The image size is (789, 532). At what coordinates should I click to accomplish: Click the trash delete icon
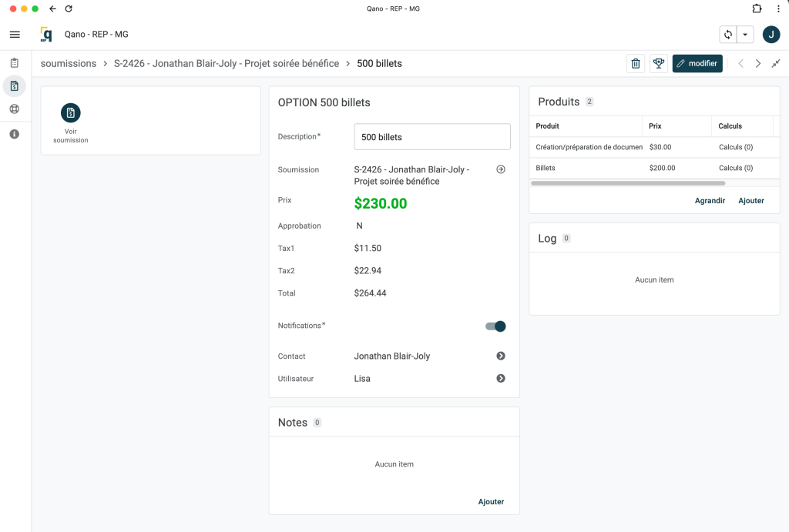click(636, 64)
